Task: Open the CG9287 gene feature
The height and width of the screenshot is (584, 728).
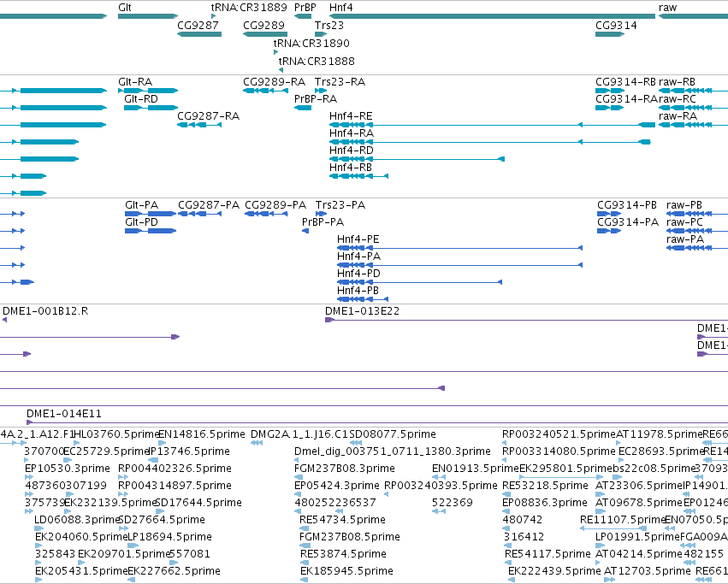Action: 199,34
